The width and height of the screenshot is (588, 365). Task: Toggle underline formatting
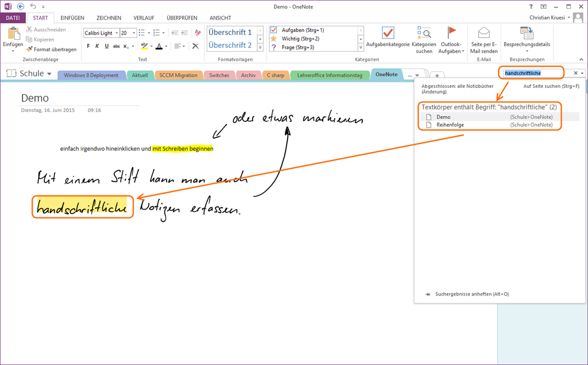107,46
